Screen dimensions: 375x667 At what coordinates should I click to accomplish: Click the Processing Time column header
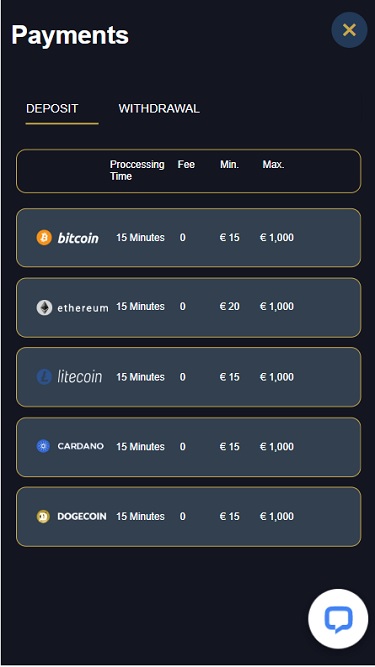pyautogui.click(x=137, y=170)
